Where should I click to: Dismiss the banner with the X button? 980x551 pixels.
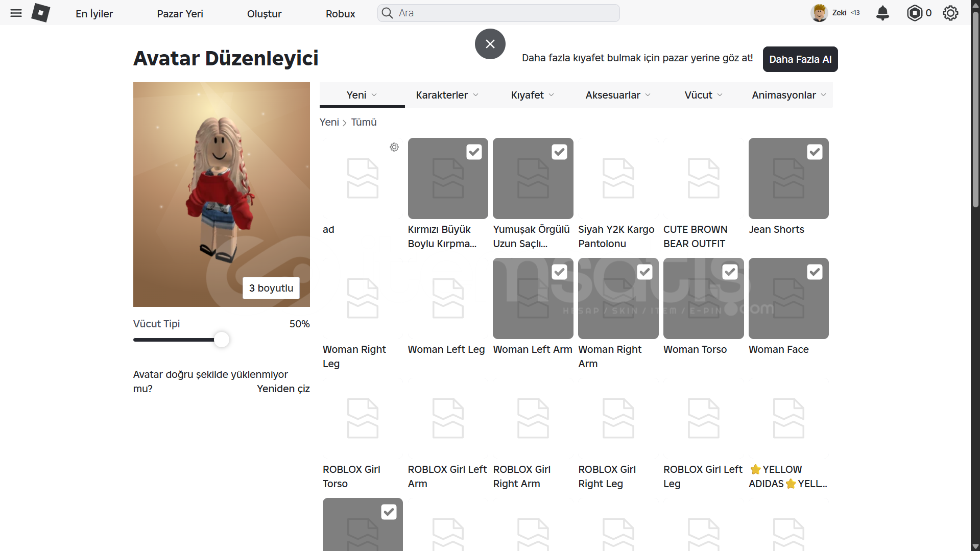click(490, 44)
